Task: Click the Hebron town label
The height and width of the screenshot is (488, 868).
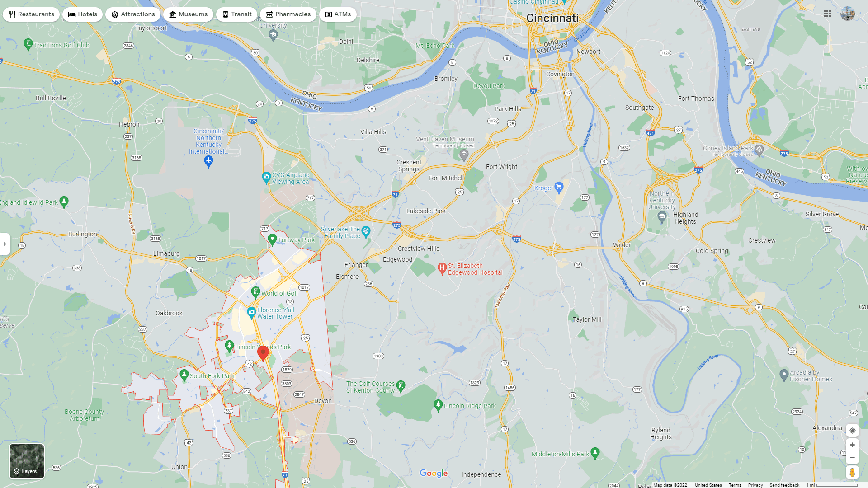Action: [129, 124]
